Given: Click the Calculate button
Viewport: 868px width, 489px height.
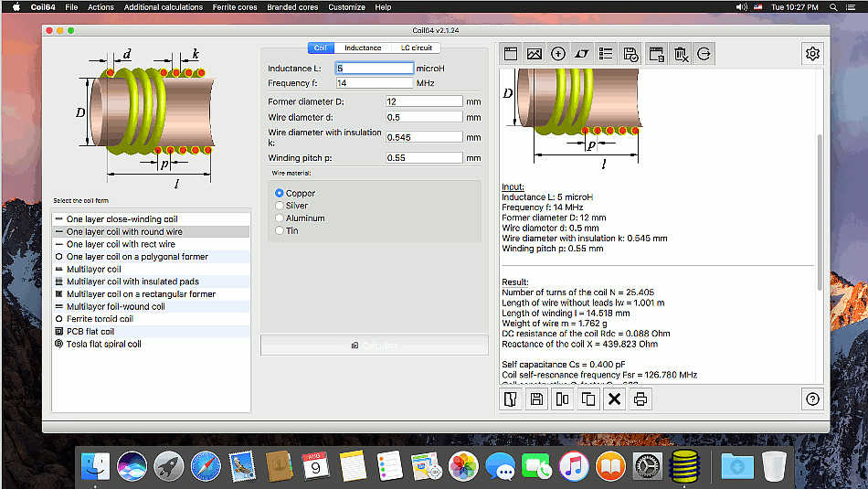Looking at the screenshot, I should pos(375,345).
